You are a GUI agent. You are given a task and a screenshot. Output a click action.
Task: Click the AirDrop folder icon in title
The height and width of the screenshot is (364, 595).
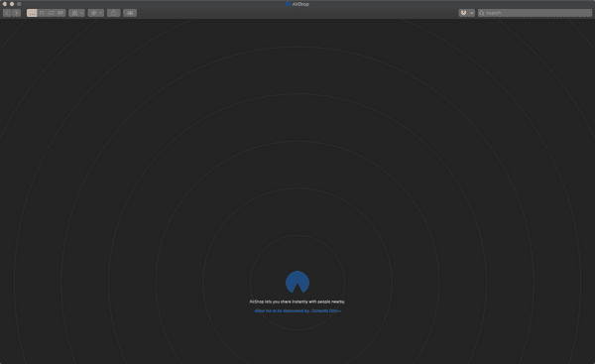pyautogui.click(x=288, y=4)
